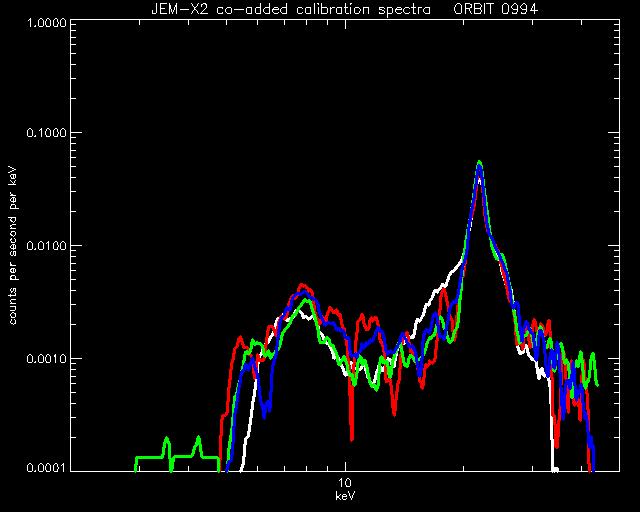Click the first small green bump at lower left
640x512 pixels.
[167, 440]
